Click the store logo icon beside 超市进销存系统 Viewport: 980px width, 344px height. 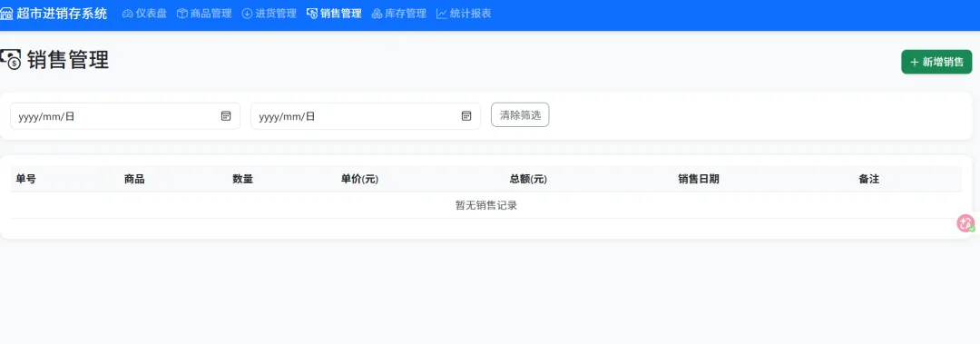[6, 13]
